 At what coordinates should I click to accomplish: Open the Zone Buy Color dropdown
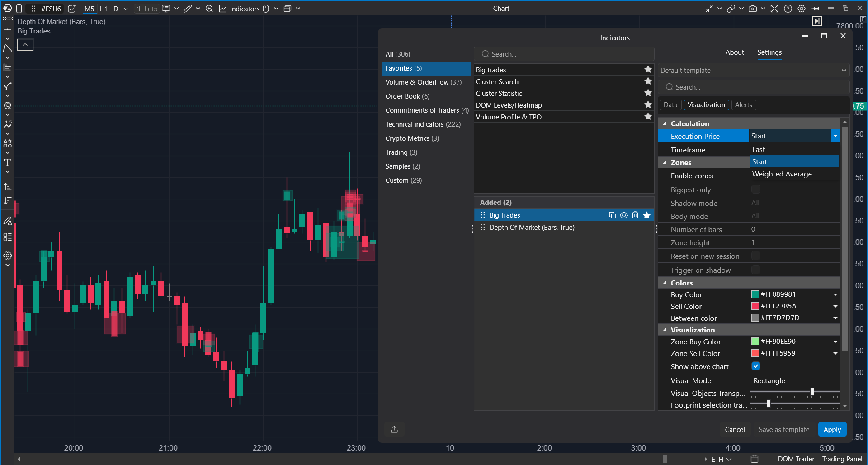(x=835, y=342)
